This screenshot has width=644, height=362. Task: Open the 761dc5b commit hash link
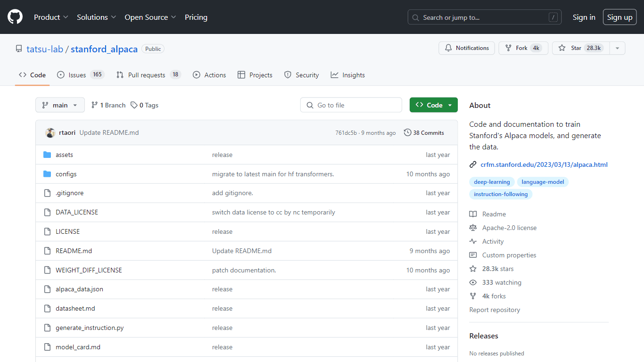click(346, 133)
